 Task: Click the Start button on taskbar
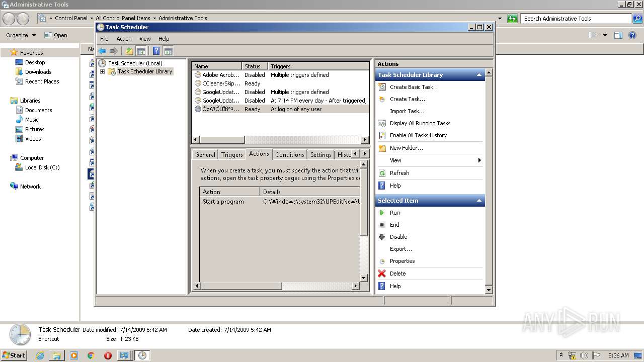tap(14, 355)
